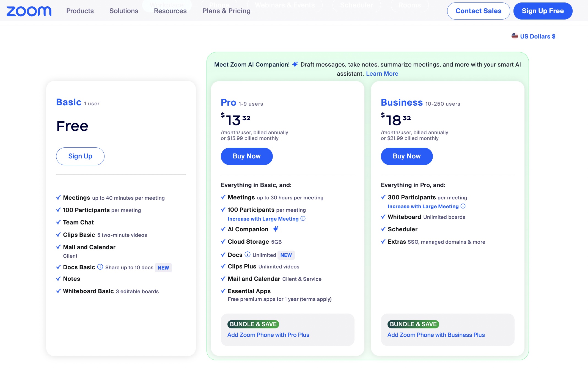
Task: Click checkmark next to Clips Plus
Action: (223, 266)
